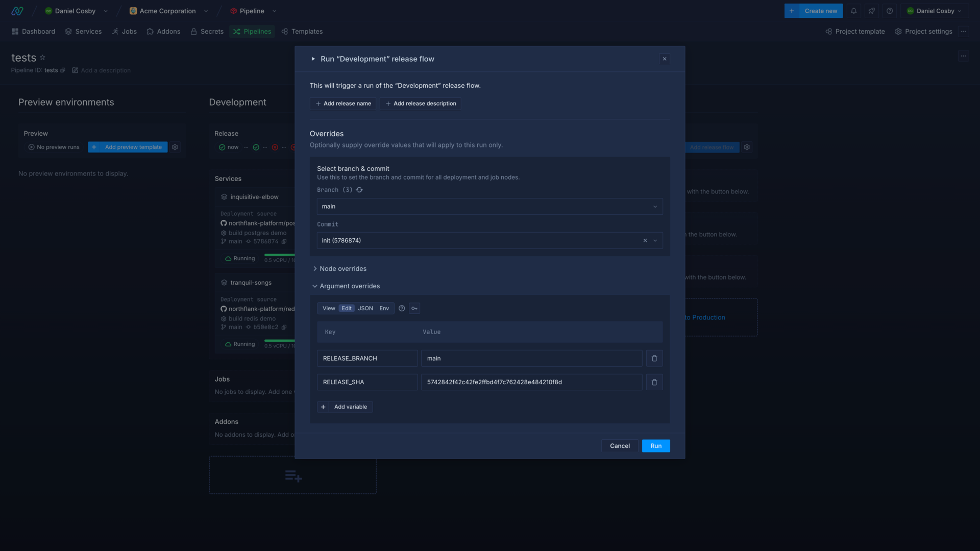Go to the Templates tab
The image size is (980, 551).
point(302,32)
